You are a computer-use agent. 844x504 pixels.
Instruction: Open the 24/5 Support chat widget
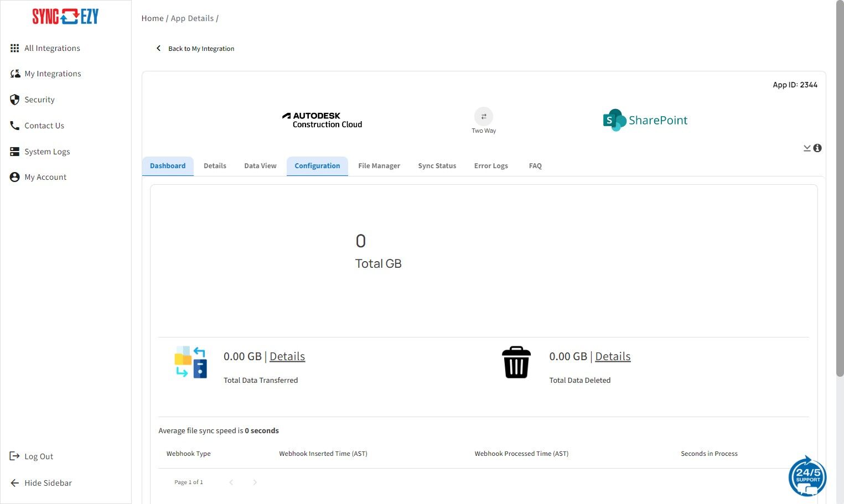pyautogui.click(x=807, y=476)
